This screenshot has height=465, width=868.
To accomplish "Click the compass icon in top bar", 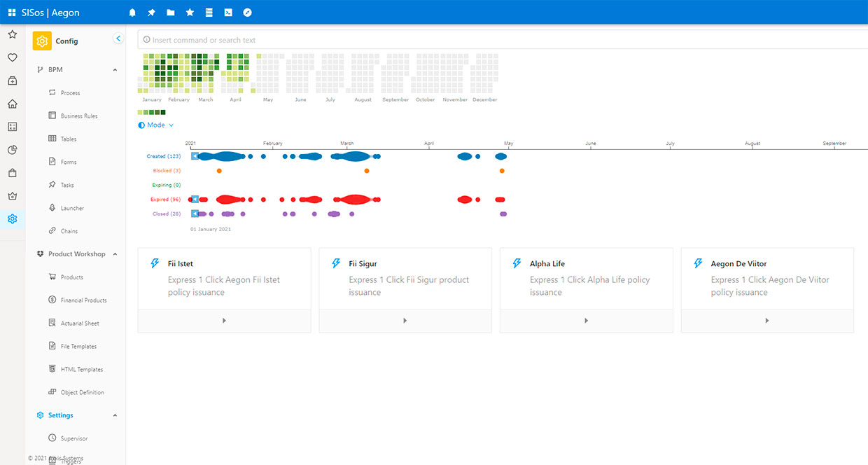I will pyautogui.click(x=247, y=13).
